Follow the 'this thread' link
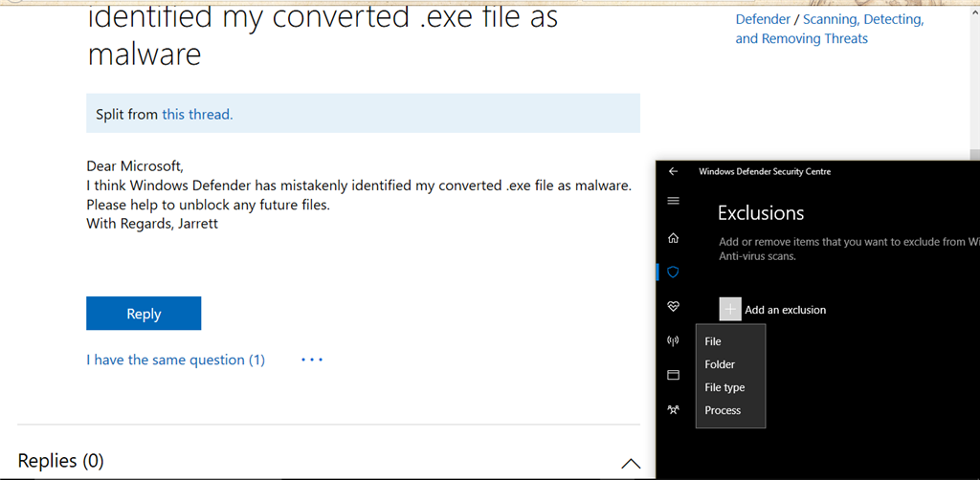 point(197,114)
